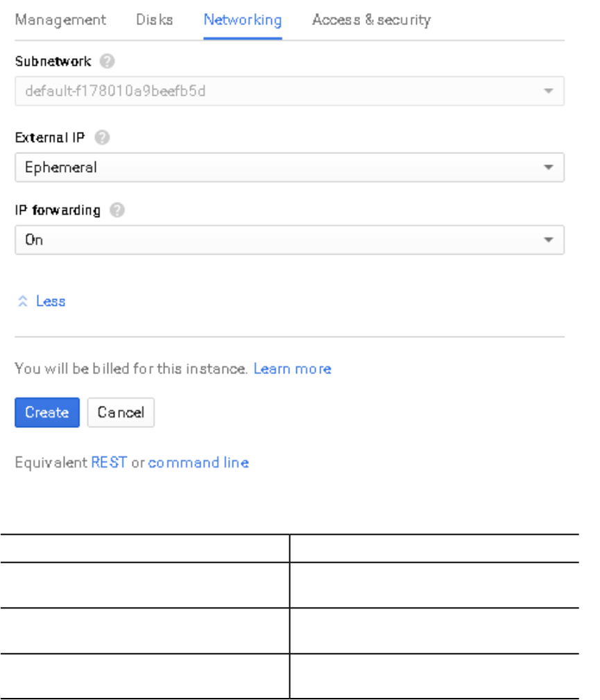600x700 pixels.
Task: Follow the billing Learn more link
Action: point(292,369)
